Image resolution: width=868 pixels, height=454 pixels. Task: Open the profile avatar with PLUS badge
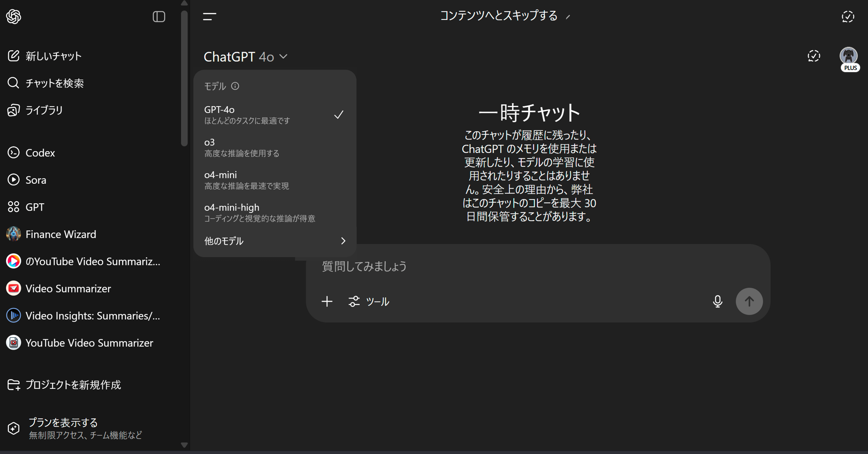(848, 59)
